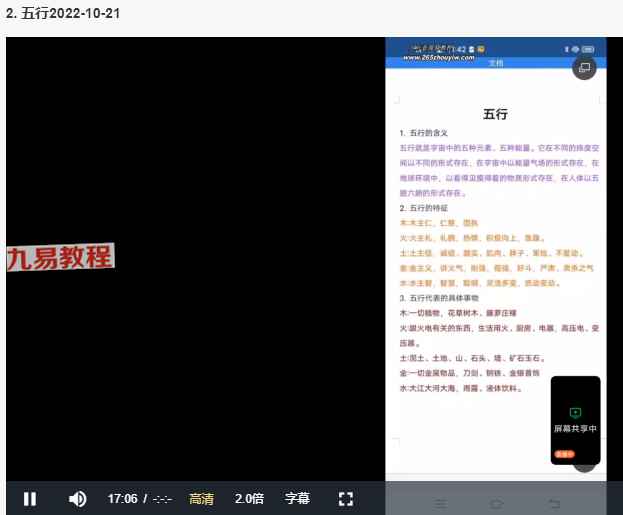Click the line starting with '木:一切植物'
The height and width of the screenshot is (515, 623).
pyautogui.click(x=458, y=313)
